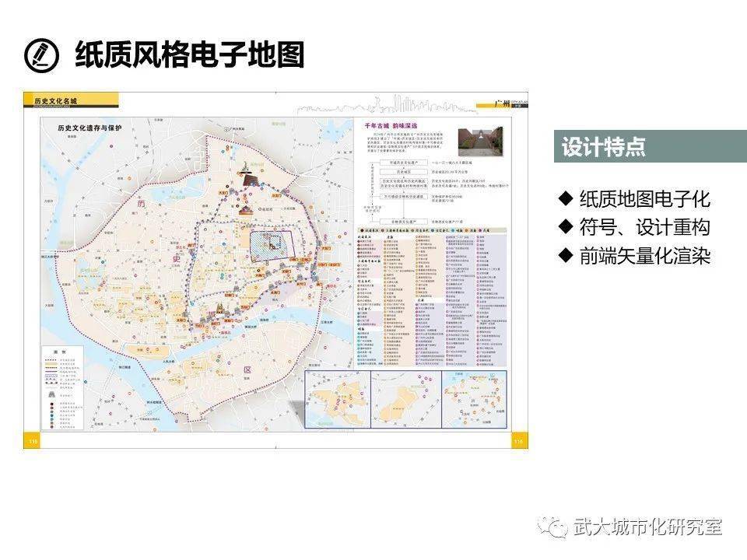
Task: Click the right inset map thumbnail
Action: pyautogui.click(x=475, y=400)
